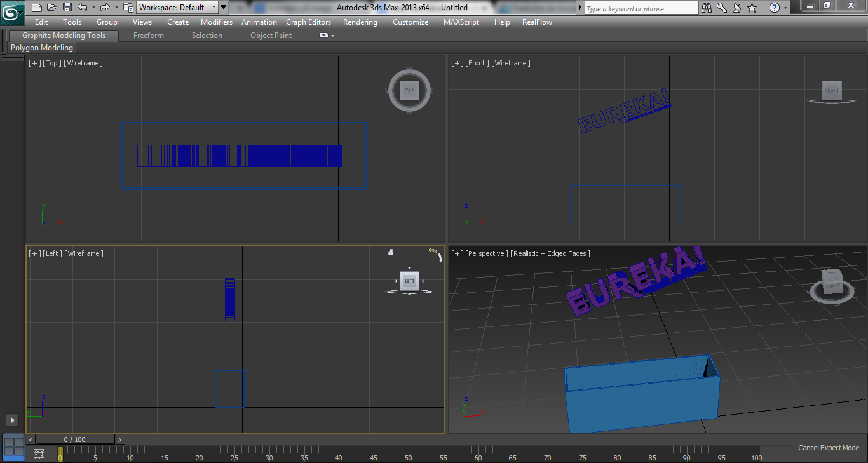Open the Edit menu
868x463 pixels.
pos(41,22)
